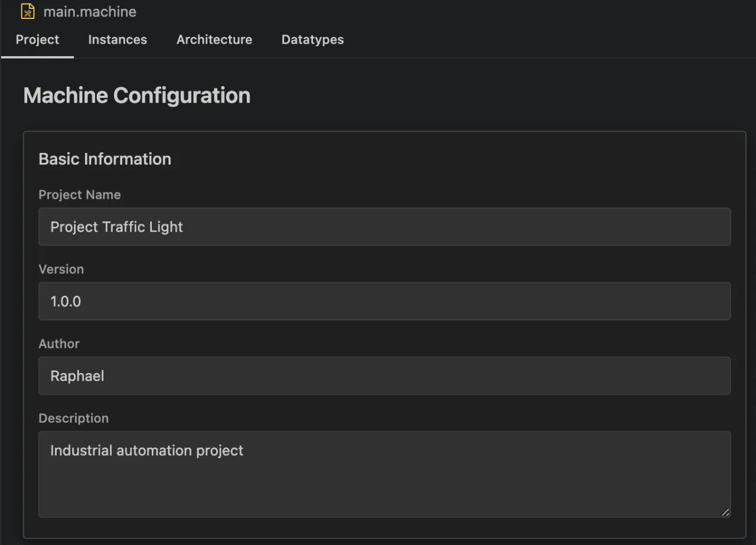This screenshot has width=756, height=545.
Task: Click the Version field showing 1.0.0
Action: tap(384, 301)
